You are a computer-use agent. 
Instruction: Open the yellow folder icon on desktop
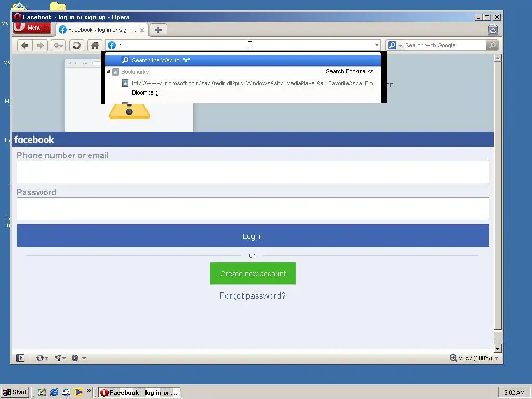coord(58,6)
